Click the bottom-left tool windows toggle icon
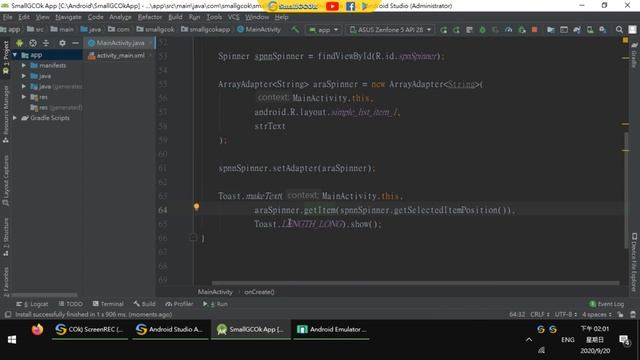 click(8, 314)
